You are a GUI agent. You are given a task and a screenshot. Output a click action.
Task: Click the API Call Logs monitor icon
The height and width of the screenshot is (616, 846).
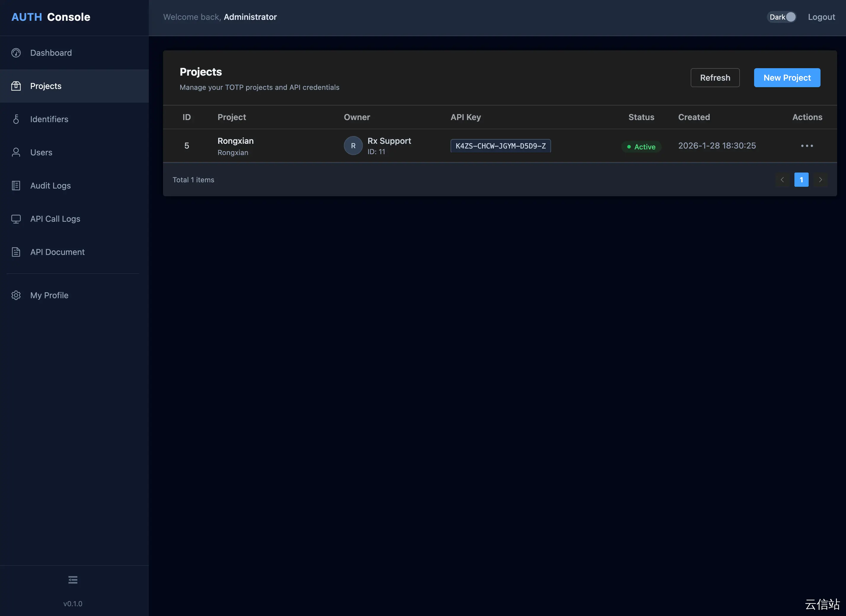pos(16,219)
